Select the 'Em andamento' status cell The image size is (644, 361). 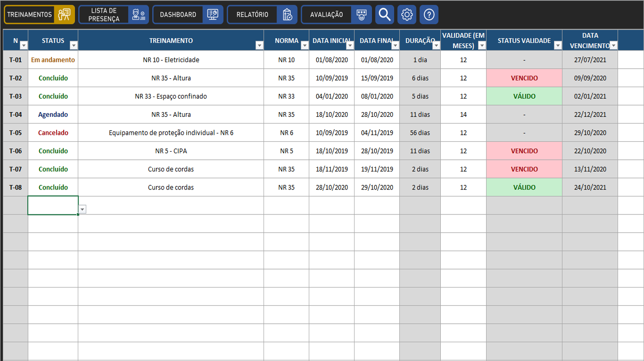53,60
